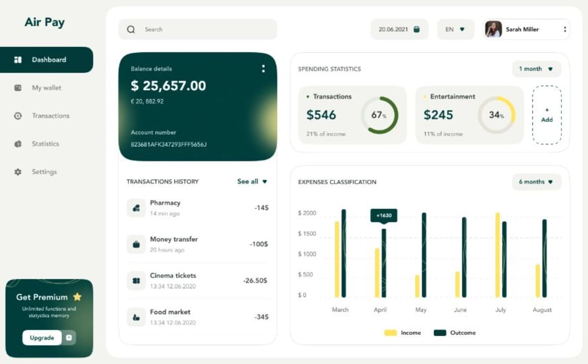Toggle the Outcome legend in chart

click(455, 333)
